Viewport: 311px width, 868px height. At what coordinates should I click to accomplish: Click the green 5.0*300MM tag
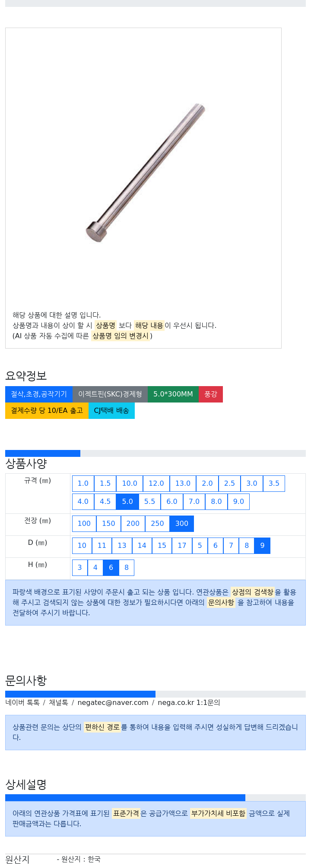173,394
